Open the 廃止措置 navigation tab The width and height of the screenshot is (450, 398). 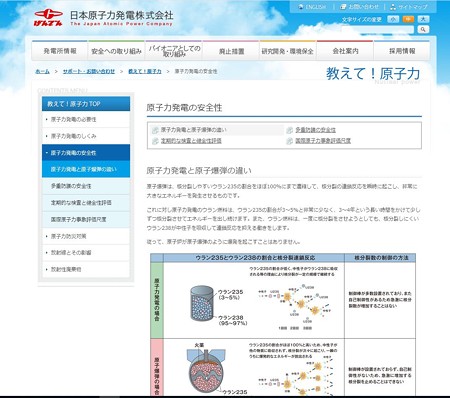coord(231,51)
